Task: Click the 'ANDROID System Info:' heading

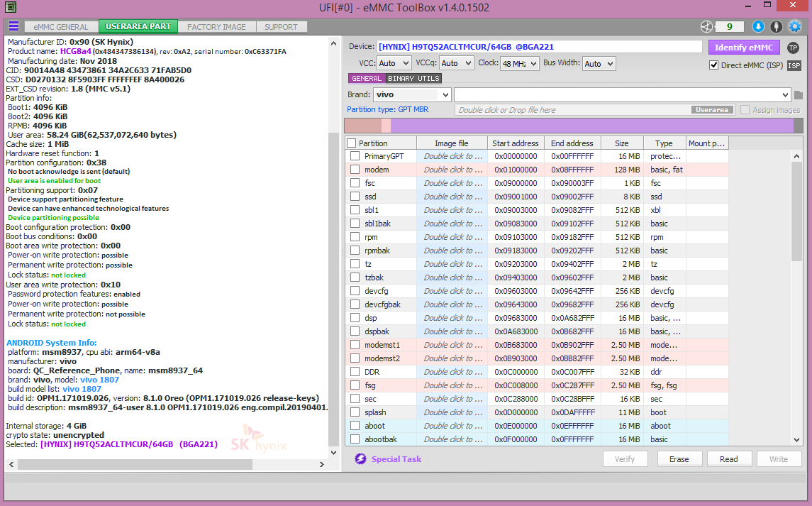Action: 51,343
